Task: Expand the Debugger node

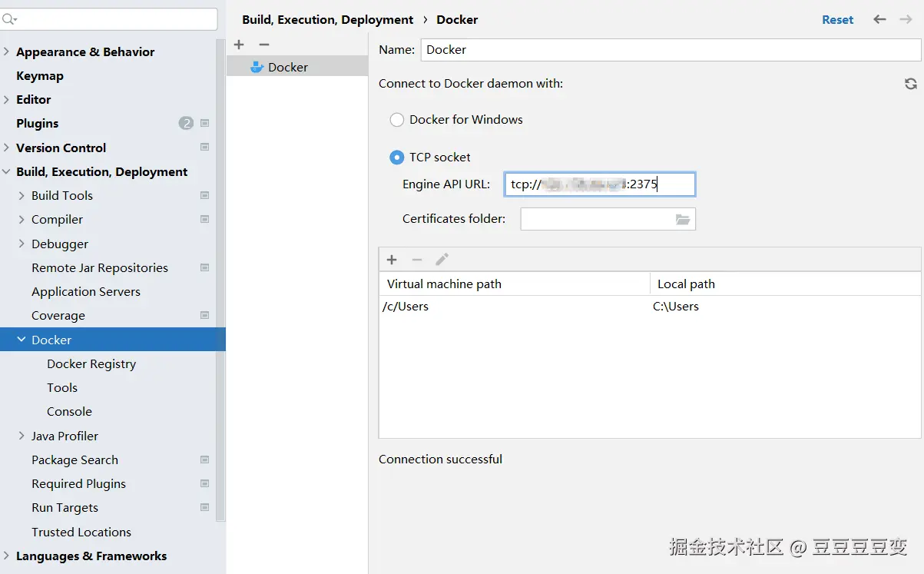Action: click(22, 244)
